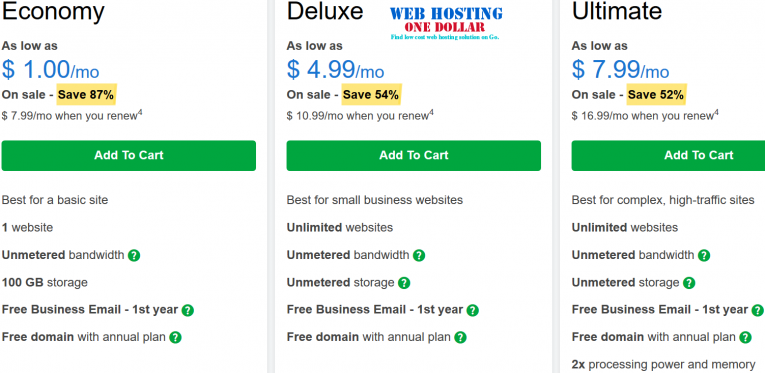Click Deluxe Free domain help icon

pyautogui.click(x=461, y=337)
